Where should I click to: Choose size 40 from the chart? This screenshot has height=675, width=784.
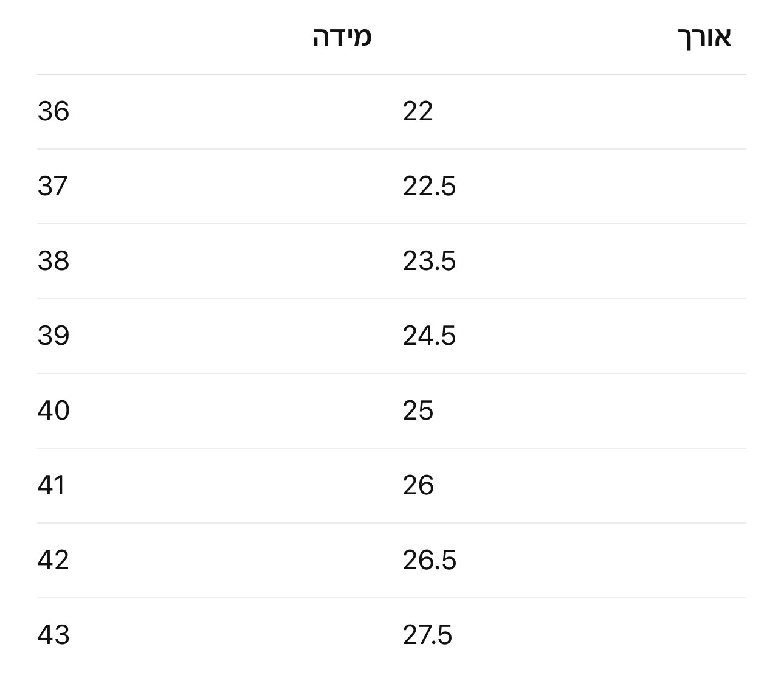53,410
